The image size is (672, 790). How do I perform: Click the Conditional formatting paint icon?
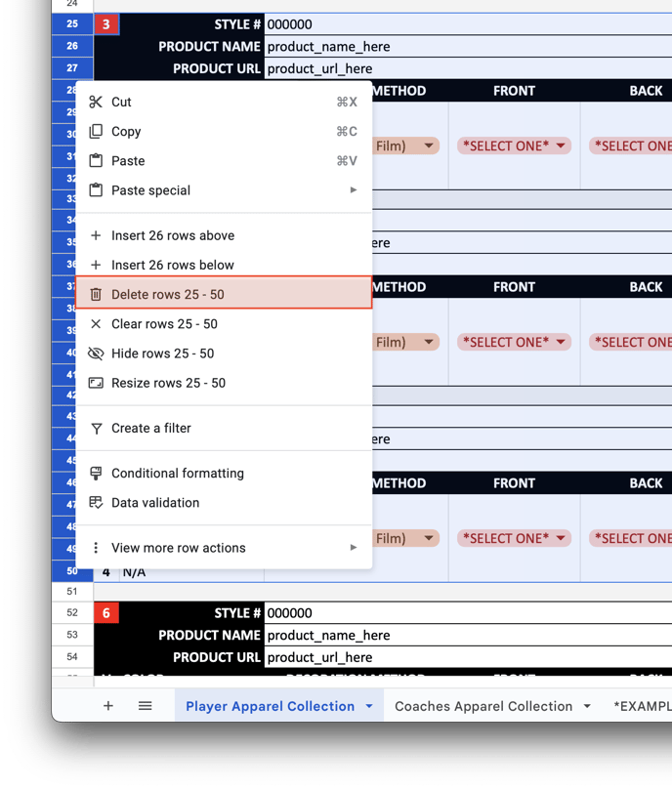96,474
